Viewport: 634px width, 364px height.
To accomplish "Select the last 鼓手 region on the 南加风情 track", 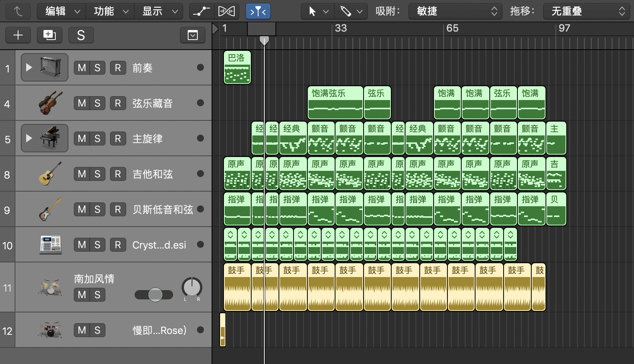I will 539,287.
